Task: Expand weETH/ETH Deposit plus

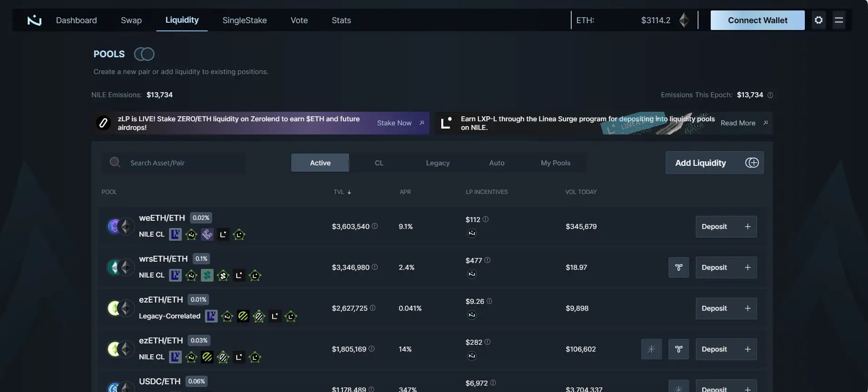Action: coord(748,227)
